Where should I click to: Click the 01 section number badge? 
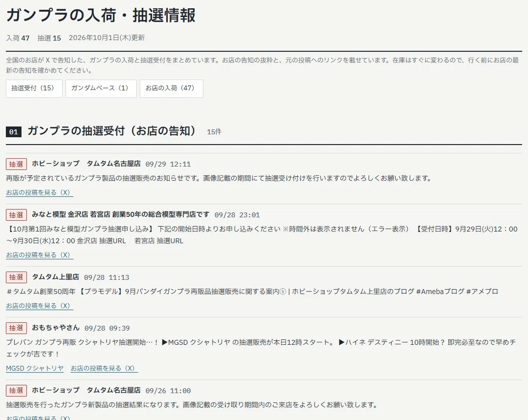click(14, 132)
